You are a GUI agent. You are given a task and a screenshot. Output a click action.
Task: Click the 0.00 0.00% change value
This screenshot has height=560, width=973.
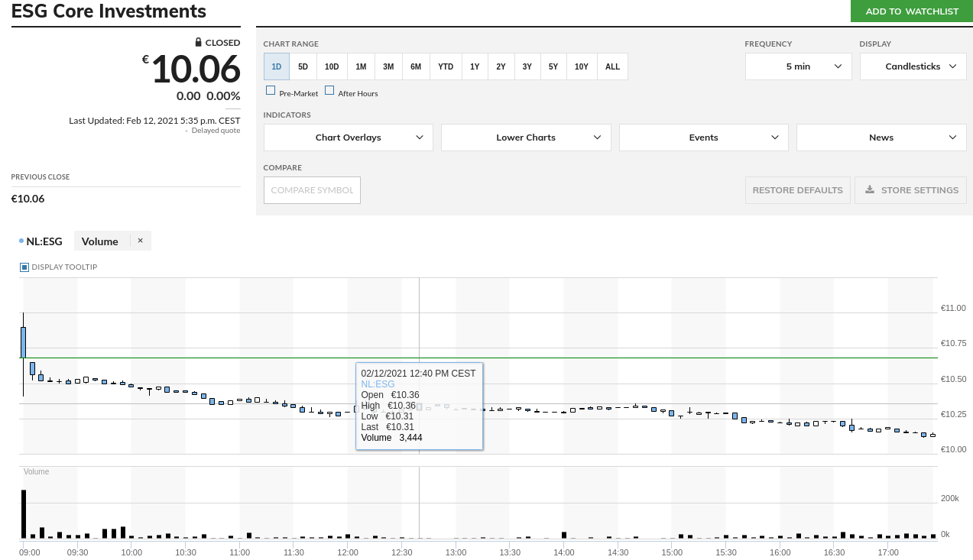pos(209,95)
